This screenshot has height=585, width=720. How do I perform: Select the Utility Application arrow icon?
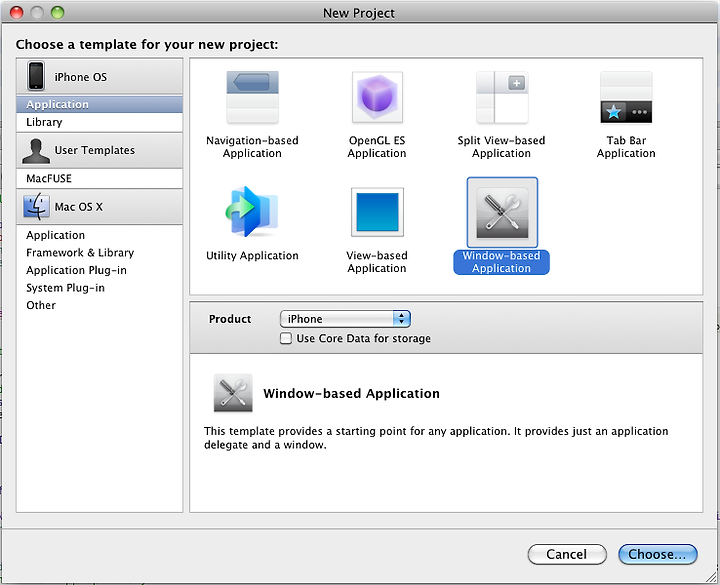pyautogui.click(x=252, y=212)
